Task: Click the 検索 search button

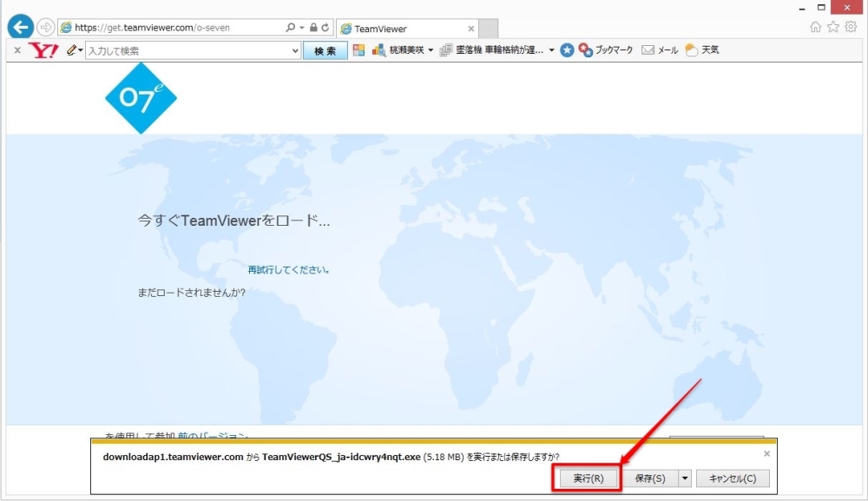Action: [x=325, y=51]
